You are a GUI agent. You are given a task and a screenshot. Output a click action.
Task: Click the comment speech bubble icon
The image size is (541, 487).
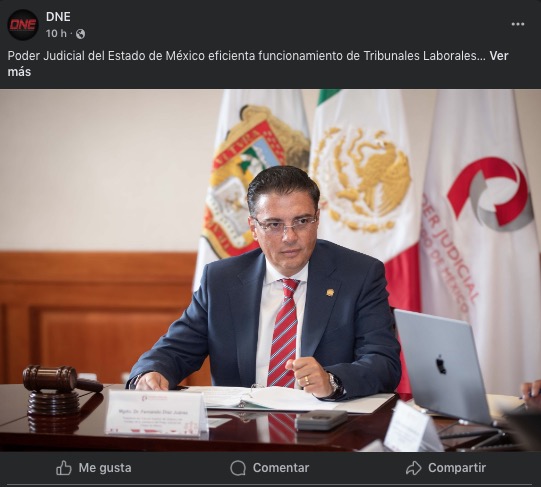pyautogui.click(x=238, y=468)
